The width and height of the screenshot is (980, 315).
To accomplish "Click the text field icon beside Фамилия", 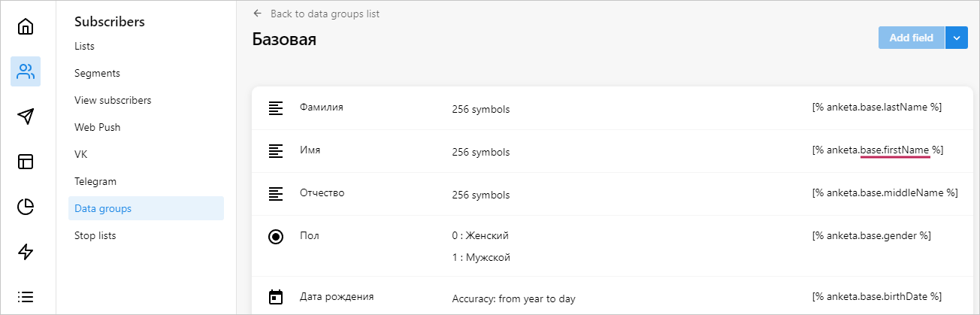I will (x=276, y=108).
